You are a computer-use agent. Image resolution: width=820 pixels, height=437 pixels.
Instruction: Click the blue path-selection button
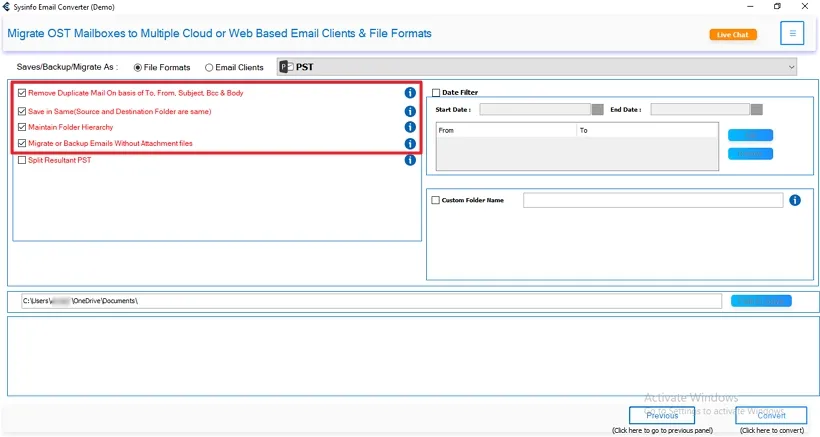point(761,301)
